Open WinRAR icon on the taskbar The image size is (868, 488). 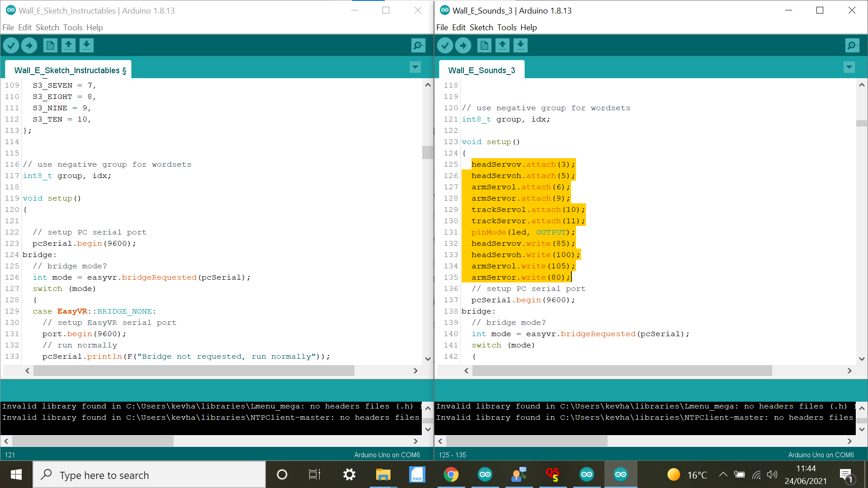[x=417, y=474]
